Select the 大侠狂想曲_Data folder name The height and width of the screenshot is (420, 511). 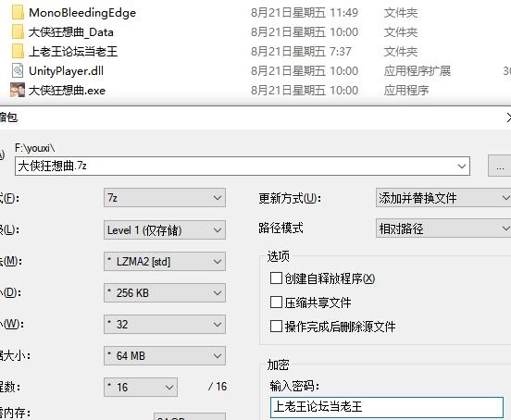[x=71, y=31]
